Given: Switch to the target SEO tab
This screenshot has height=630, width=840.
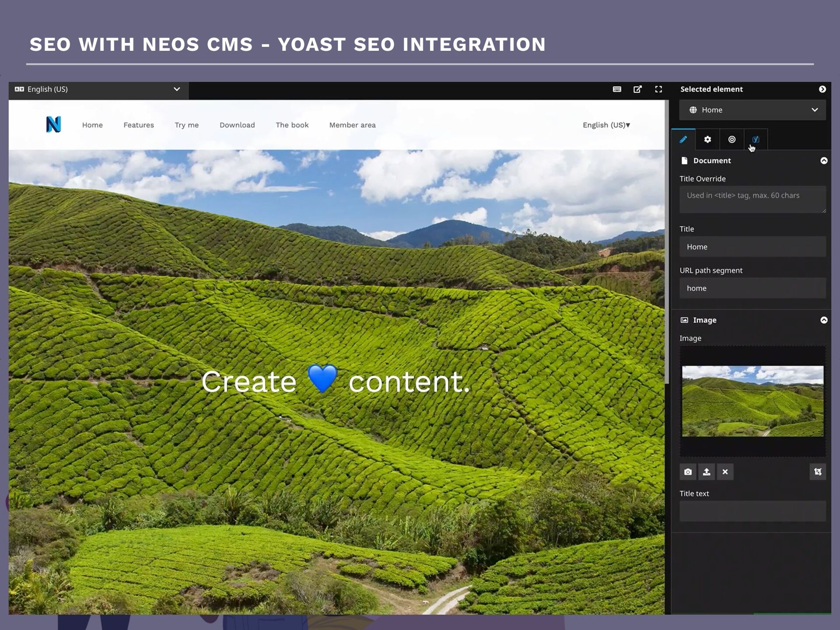Looking at the screenshot, I should (x=732, y=140).
